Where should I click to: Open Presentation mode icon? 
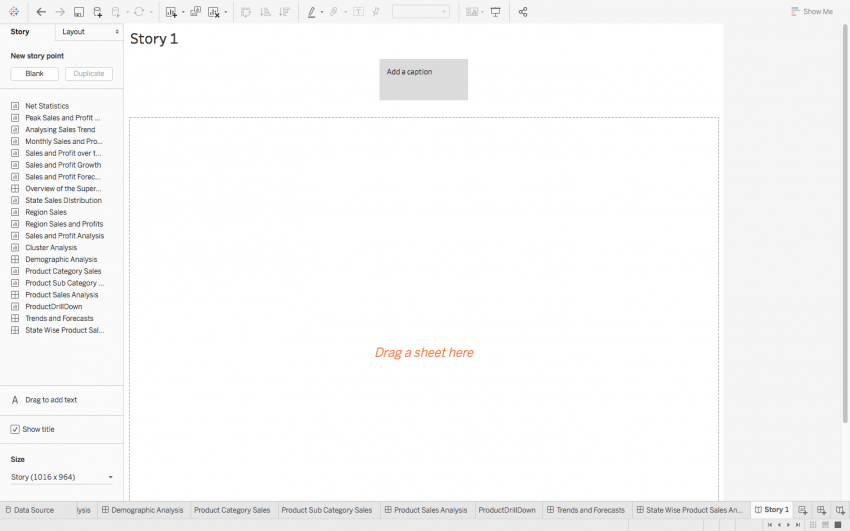495,12
